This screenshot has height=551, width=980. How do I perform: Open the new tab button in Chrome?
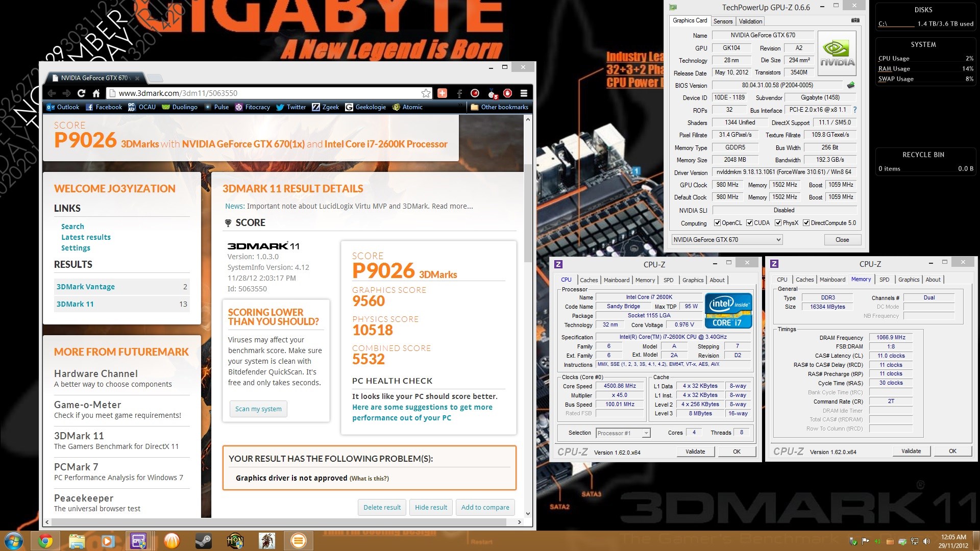tap(155, 78)
